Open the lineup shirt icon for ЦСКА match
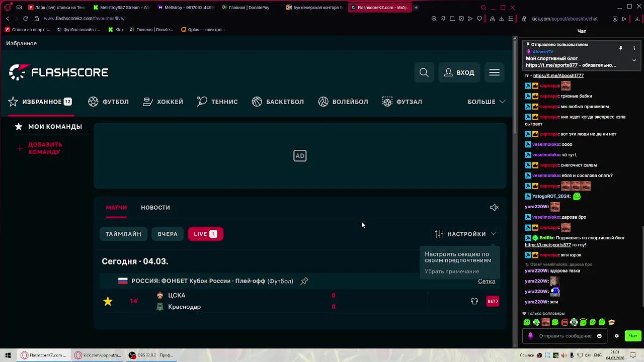This screenshot has height=362, width=644. coord(474,301)
